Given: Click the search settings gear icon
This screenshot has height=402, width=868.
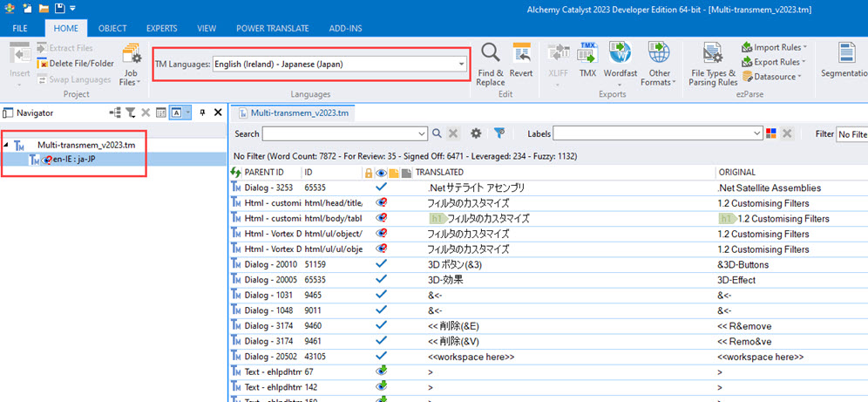Looking at the screenshot, I should [476, 133].
